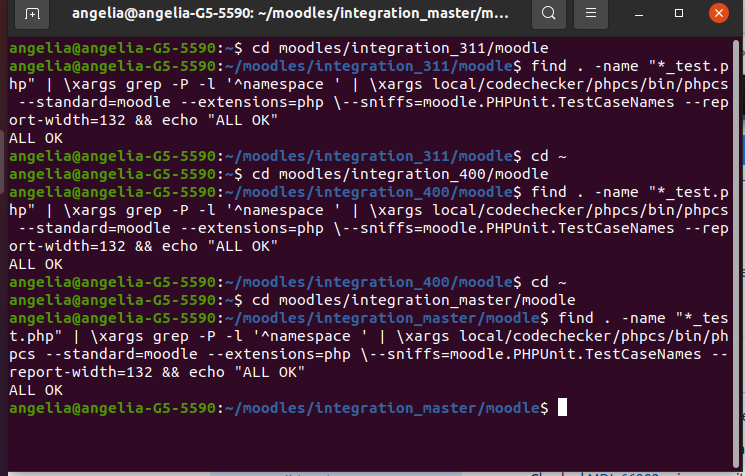Viewport: 745px width, 476px height.
Task: Maximize the terminal window
Action: point(679,13)
